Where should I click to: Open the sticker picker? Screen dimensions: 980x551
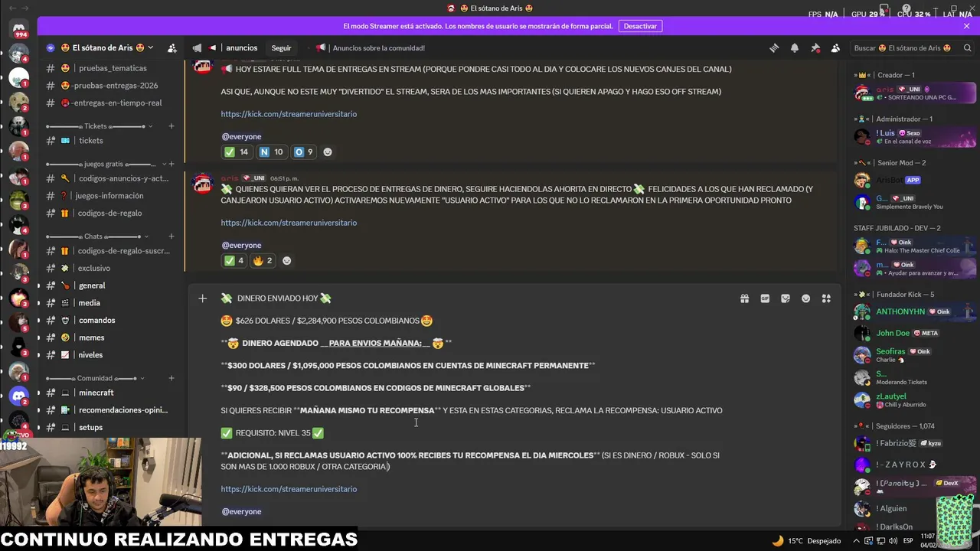tap(786, 298)
